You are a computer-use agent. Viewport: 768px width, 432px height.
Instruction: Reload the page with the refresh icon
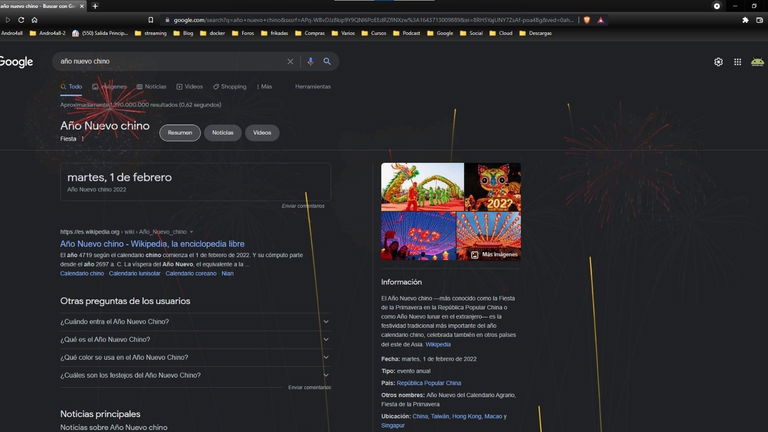[21, 20]
